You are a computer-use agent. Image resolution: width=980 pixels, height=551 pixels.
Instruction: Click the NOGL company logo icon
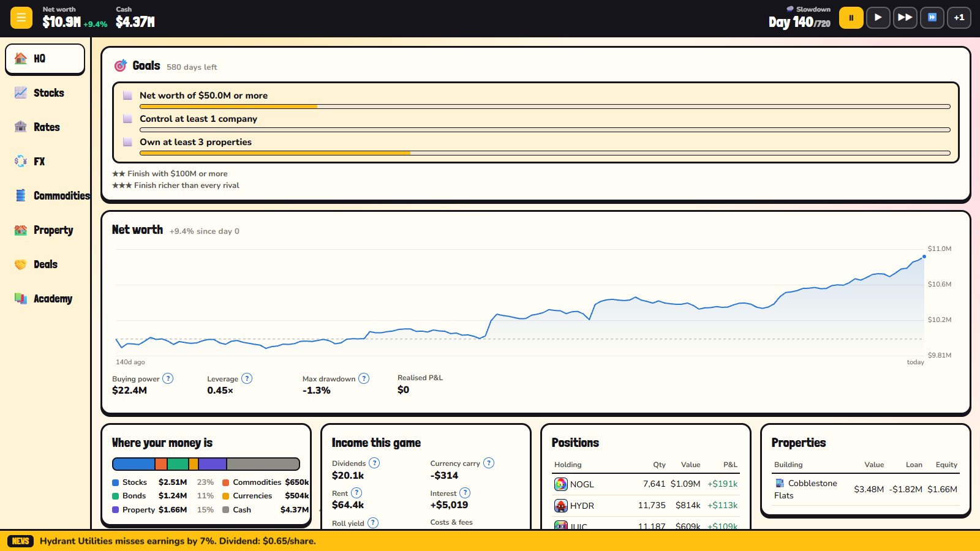coord(561,484)
